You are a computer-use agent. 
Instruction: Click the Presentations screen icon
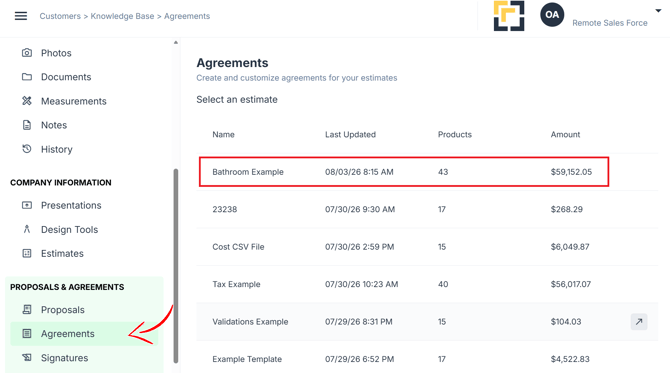27,206
